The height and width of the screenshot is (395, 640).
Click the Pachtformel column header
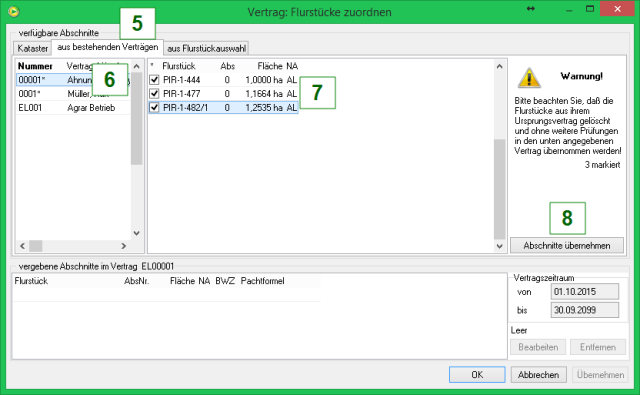262,281
